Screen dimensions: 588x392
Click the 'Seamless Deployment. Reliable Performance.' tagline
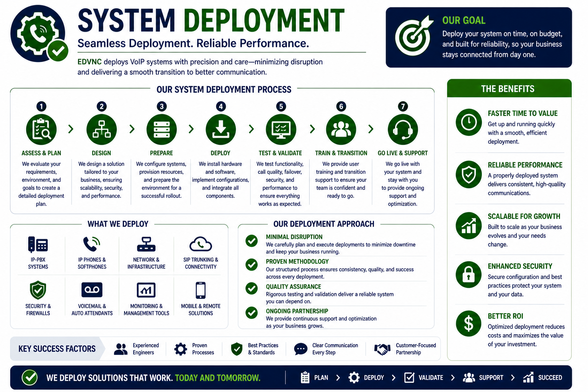[x=193, y=43]
